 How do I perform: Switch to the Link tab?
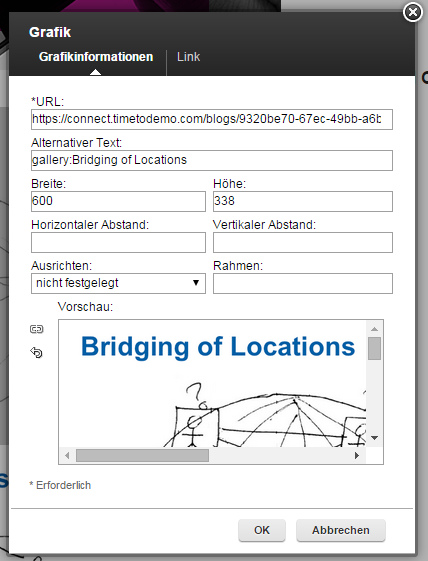click(x=189, y=57)
